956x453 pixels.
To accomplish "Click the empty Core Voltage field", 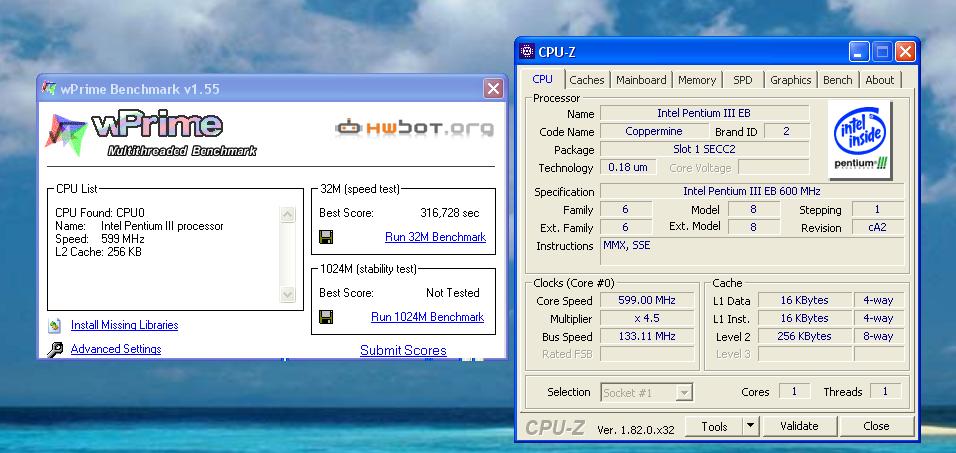I will tap(774, 167).
